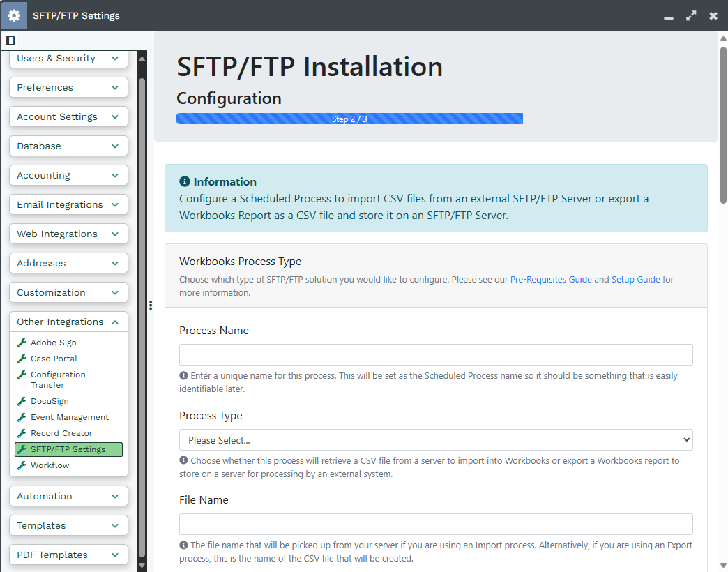This screenshot has height=572, width=728.
Task: Expand the Account Settings section
Action: coord(68,116)
